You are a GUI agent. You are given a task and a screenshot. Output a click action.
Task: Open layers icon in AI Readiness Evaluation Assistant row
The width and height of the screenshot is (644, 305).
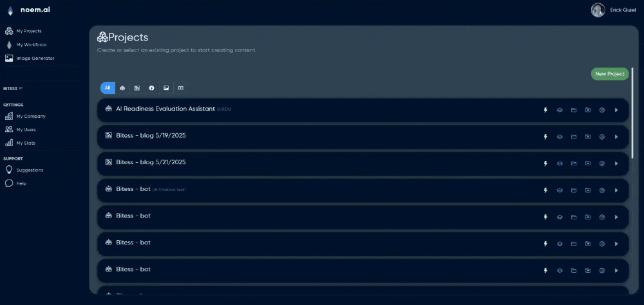pyautogui.click(x=560, y=110)
